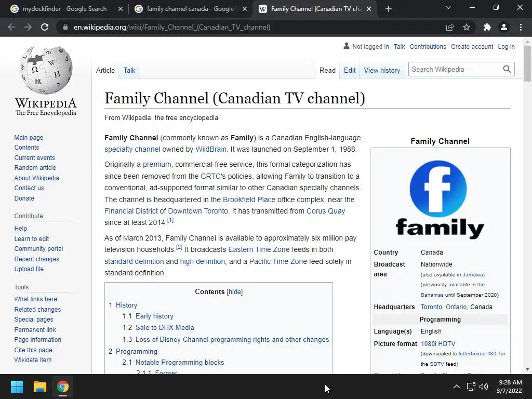Open the Corus Quay link
This screenshot has height=399, width=532.
326,211
